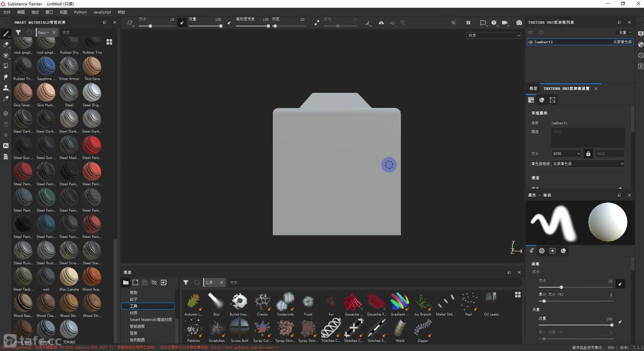
Task: Remove the Smar... filter tag in smart materials
Action: pyautogui.click(x=54, y=32)
